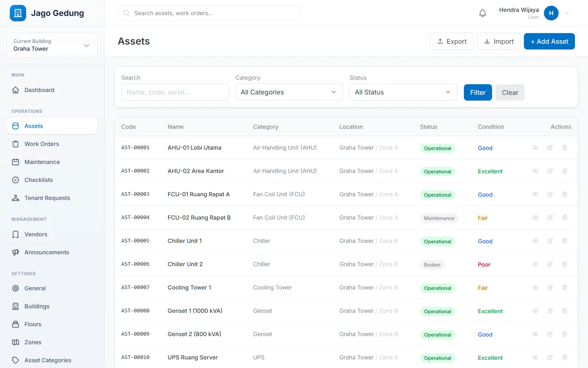The image size is (588, 368).
Task: Edit asset Genset 1 (1000 kVA)
Action: point(550,311)
